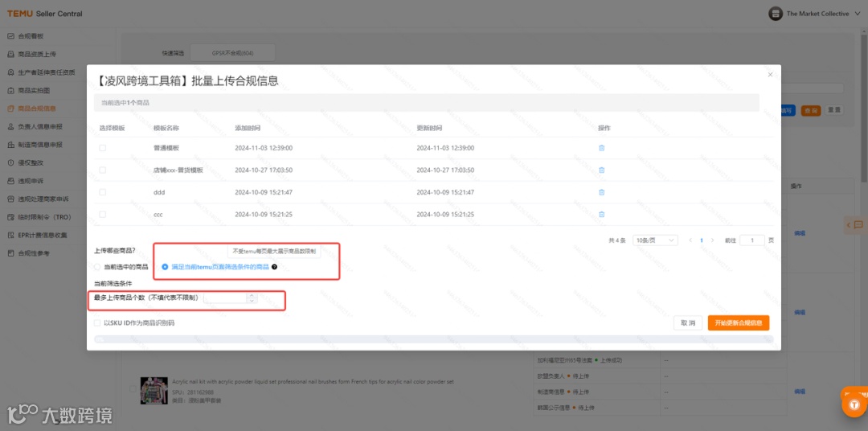Open the feedback chat widget on right edge
Screen dimensions: 868x431
[855, 224]
